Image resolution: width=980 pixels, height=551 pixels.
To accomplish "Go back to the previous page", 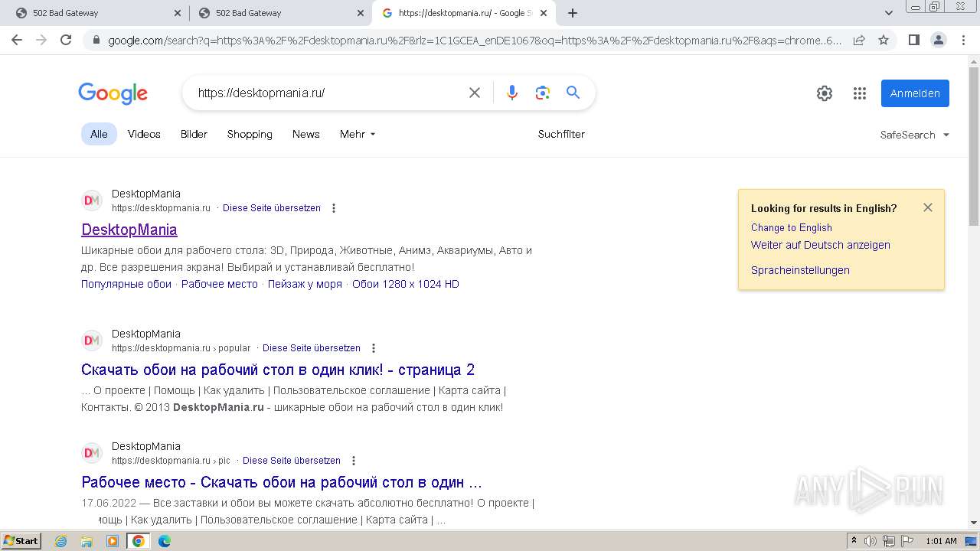I will click(17, 40).
